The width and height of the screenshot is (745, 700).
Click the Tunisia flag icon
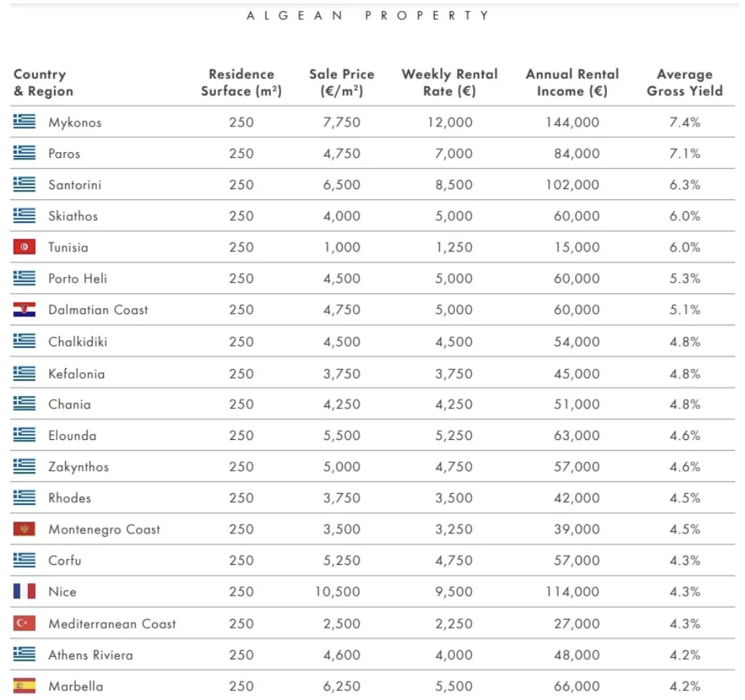[x=24, y=247]
